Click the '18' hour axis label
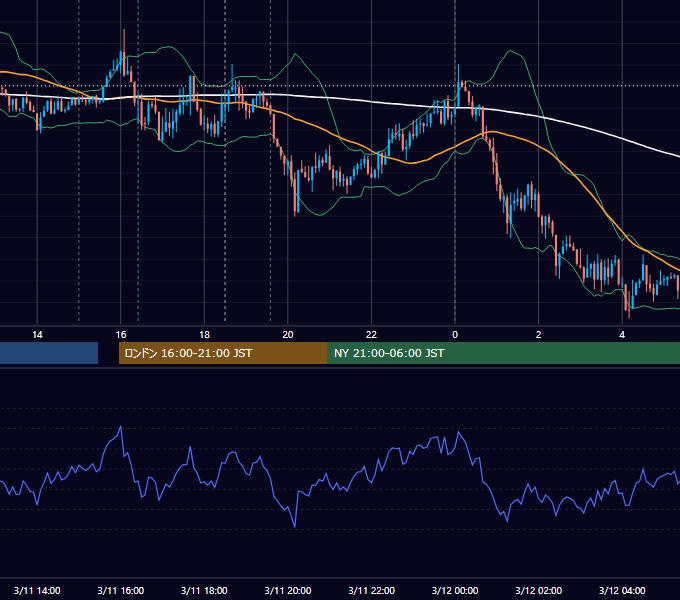Viewport: 680px width, 600px height. [x=204, y=335]
